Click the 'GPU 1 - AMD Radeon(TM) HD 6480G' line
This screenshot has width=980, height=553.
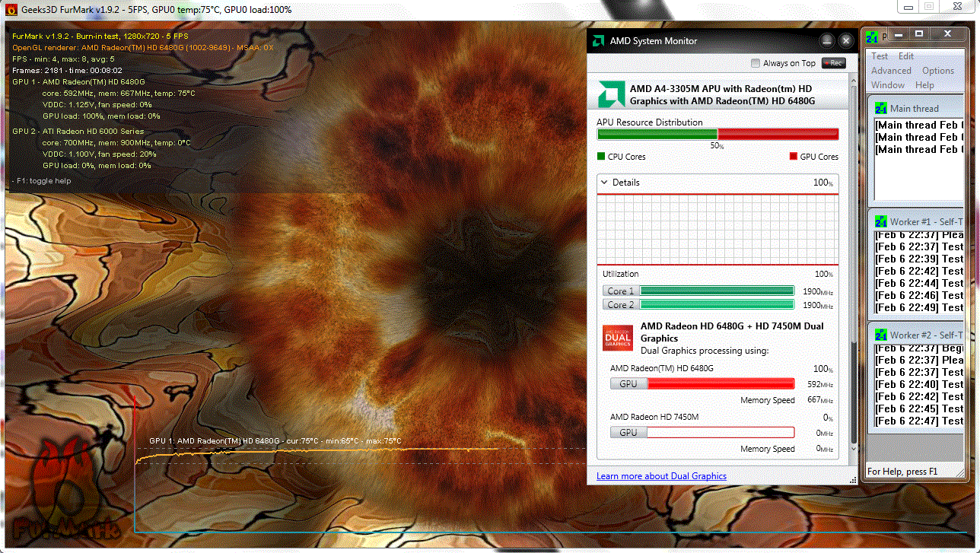(x=78, y=81)
